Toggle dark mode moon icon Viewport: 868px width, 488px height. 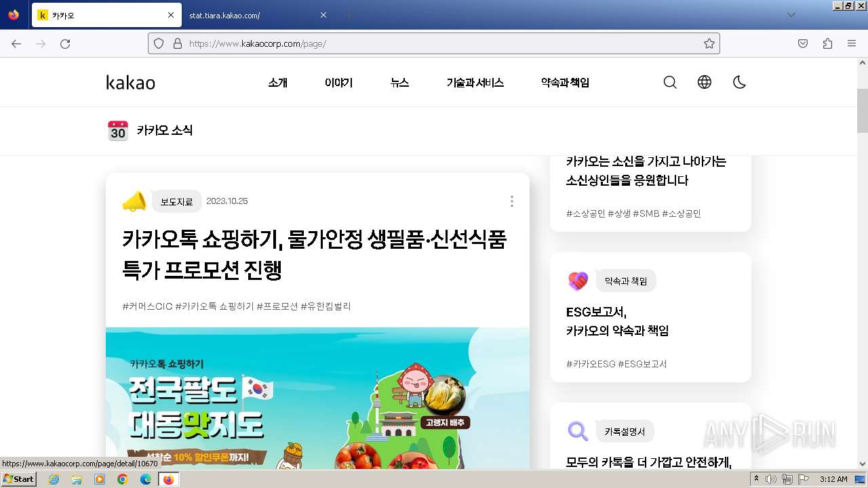point(739,83)
